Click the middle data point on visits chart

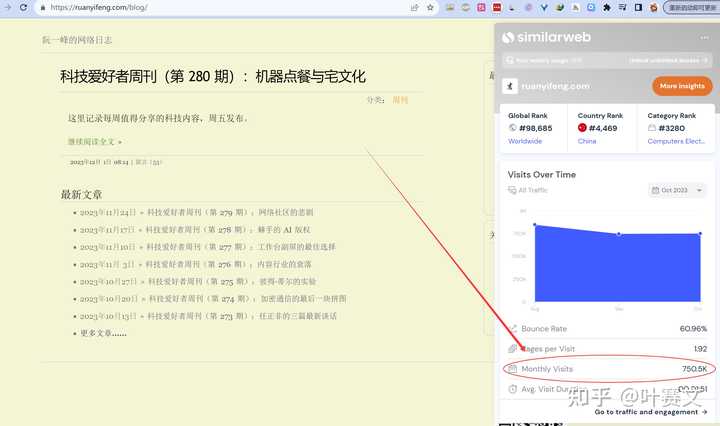[x=619, y=234]
